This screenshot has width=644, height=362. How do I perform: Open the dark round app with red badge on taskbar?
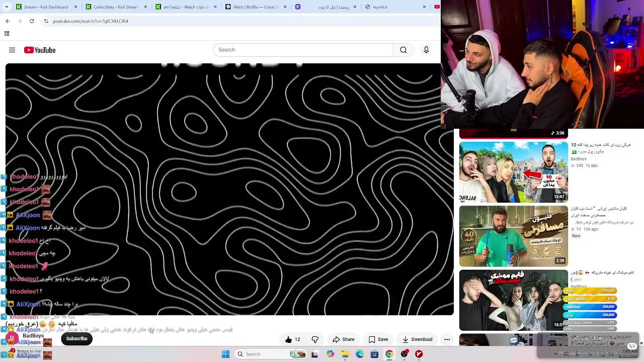pos(404,354)
